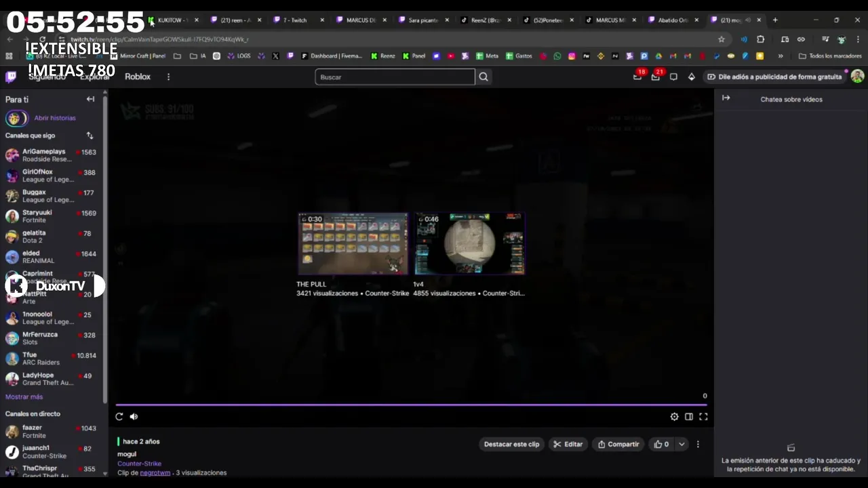Expand hidden bookmarks chevron
Image resolution: width=868 pixels, height=488 pixels.
(x=781, y=56)
